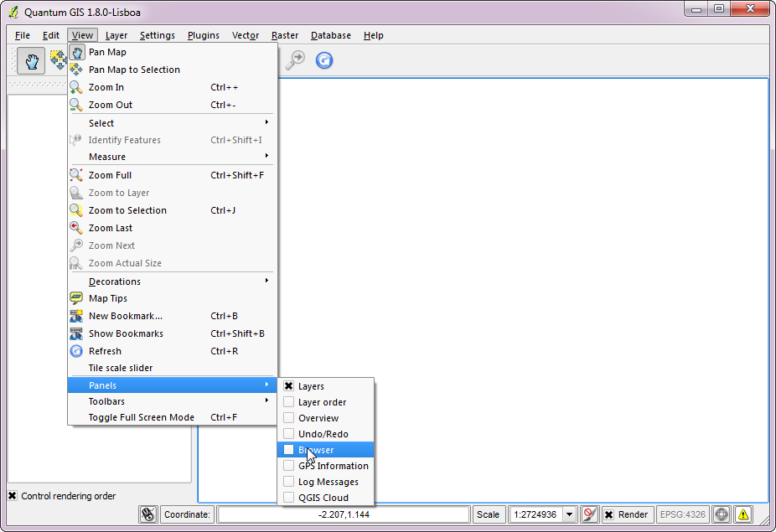776x532 pixels.
Task: Click the stop map rendering icon
Action: click(x=589, y=514)
